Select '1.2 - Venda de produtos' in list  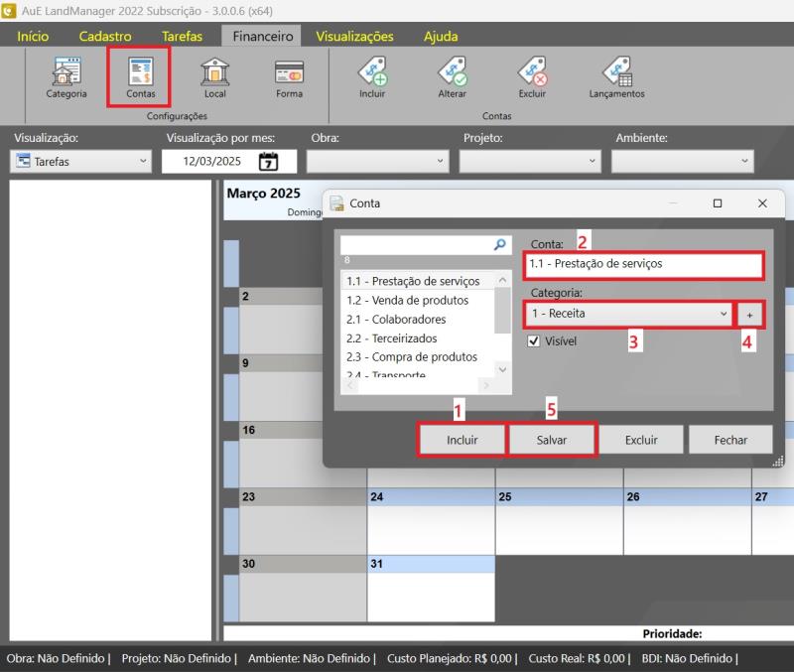[407, 300]
